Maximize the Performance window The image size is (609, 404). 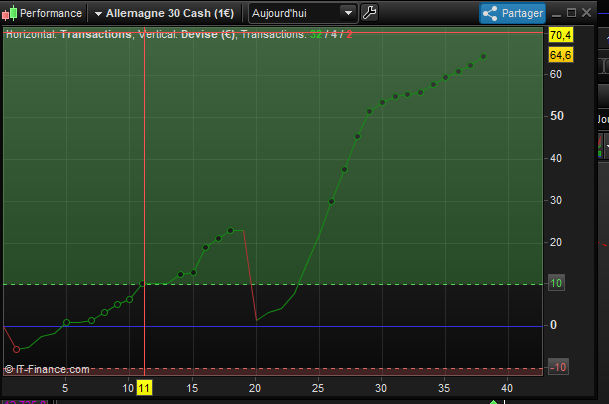point(571,13)
